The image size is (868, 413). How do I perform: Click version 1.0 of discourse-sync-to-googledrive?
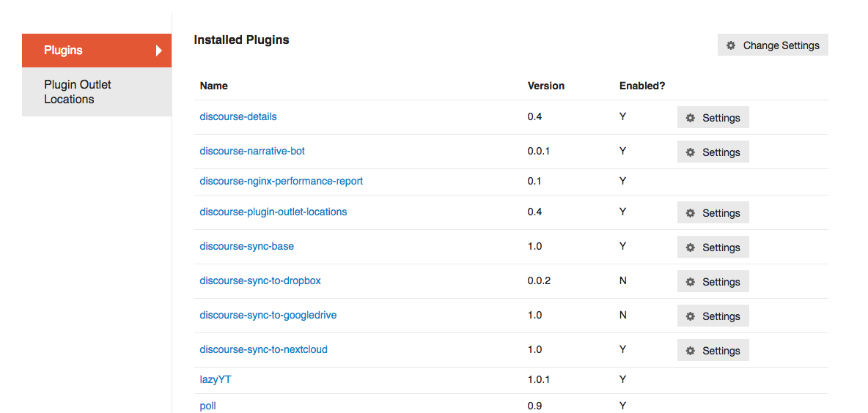click(x=534, y=315)
